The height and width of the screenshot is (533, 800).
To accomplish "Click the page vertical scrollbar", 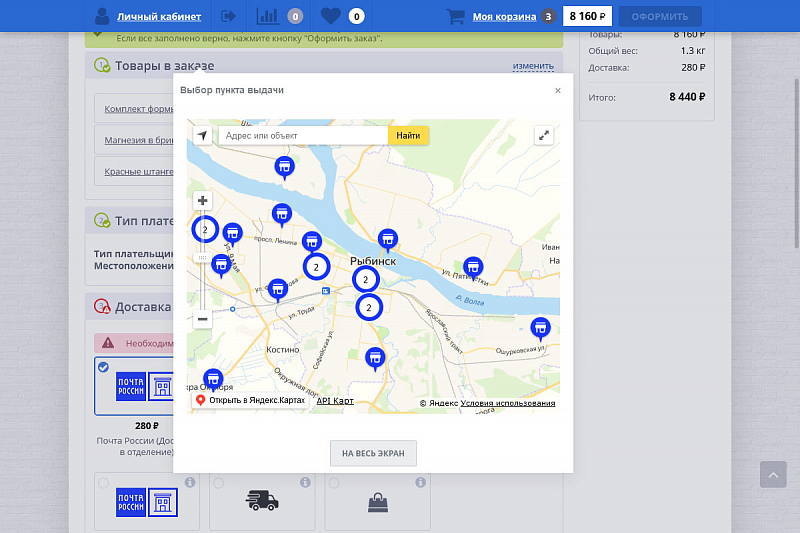I will coord(797,163).
